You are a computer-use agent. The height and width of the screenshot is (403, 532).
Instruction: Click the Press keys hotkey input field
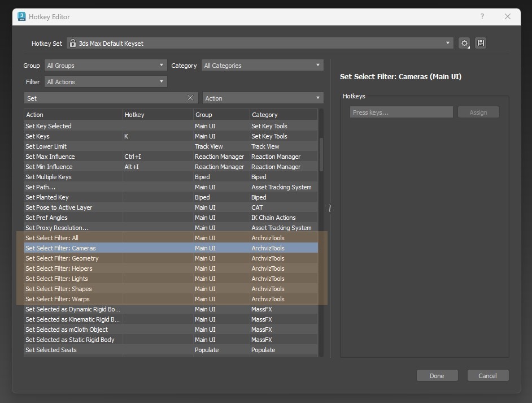(401, 112)
